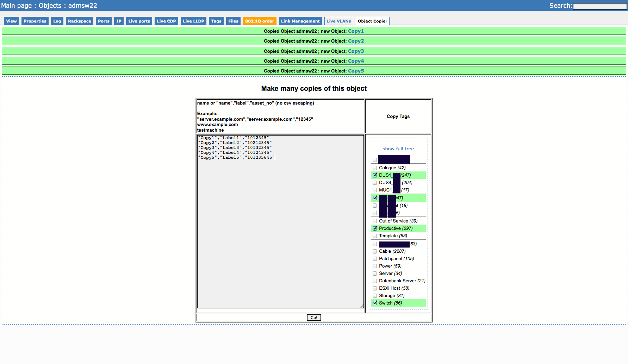Switch to the Rackspace tab
This screenshot has height=364, width=628.
[x=79, y=21]
